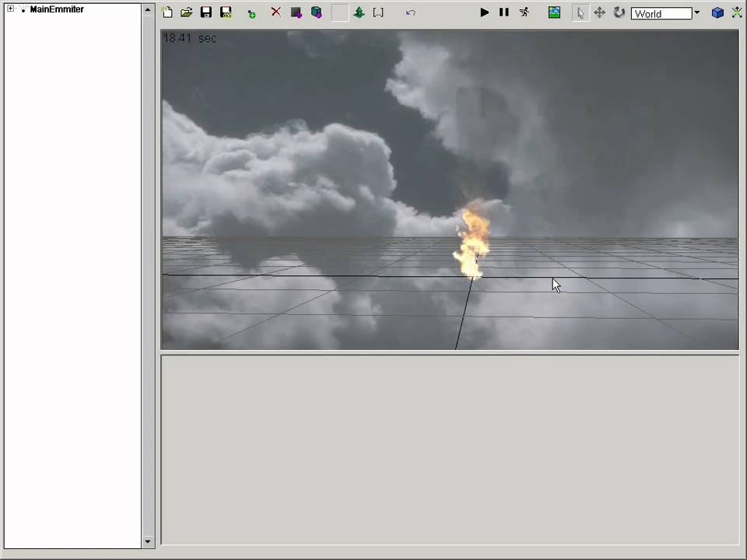Click the green tree icon
This screenshot has height=560, width=747.
coord(359,12)
